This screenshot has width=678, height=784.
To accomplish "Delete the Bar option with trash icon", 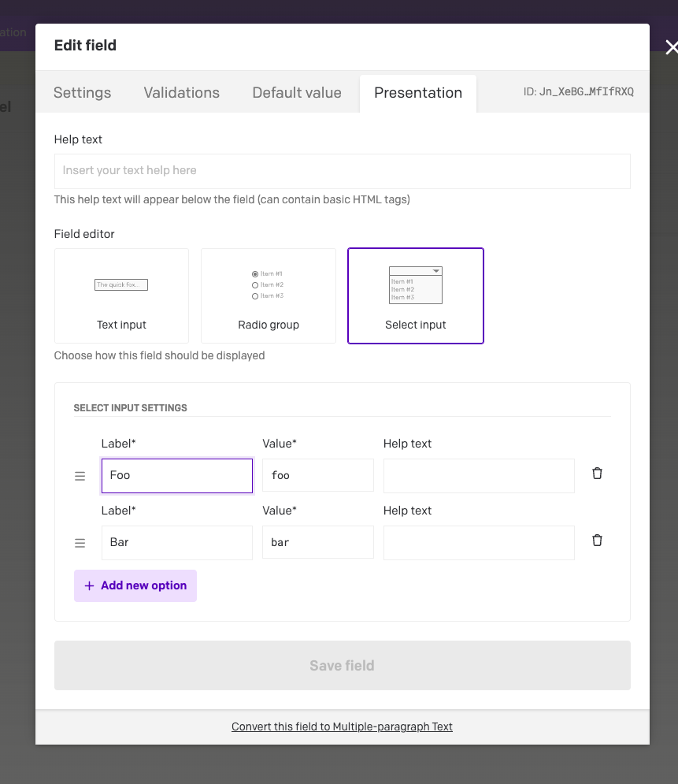I will point(597,541).
